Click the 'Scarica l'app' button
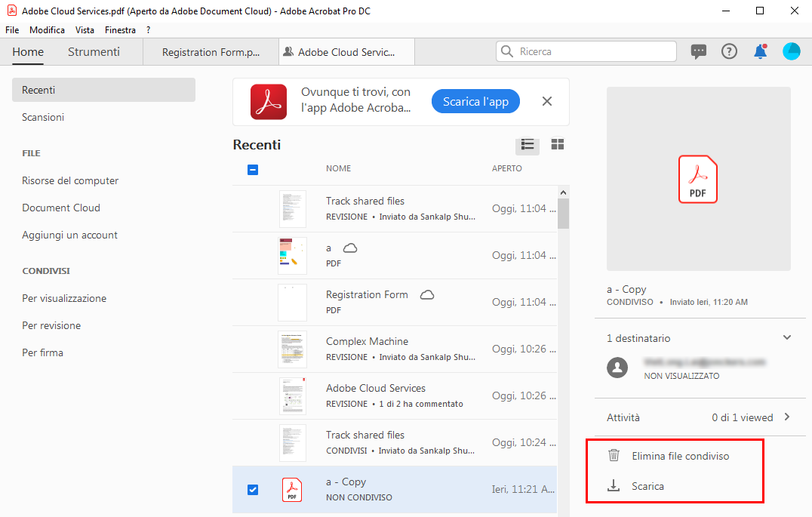Viewport: 812px width, 517px height. [475, 102]
